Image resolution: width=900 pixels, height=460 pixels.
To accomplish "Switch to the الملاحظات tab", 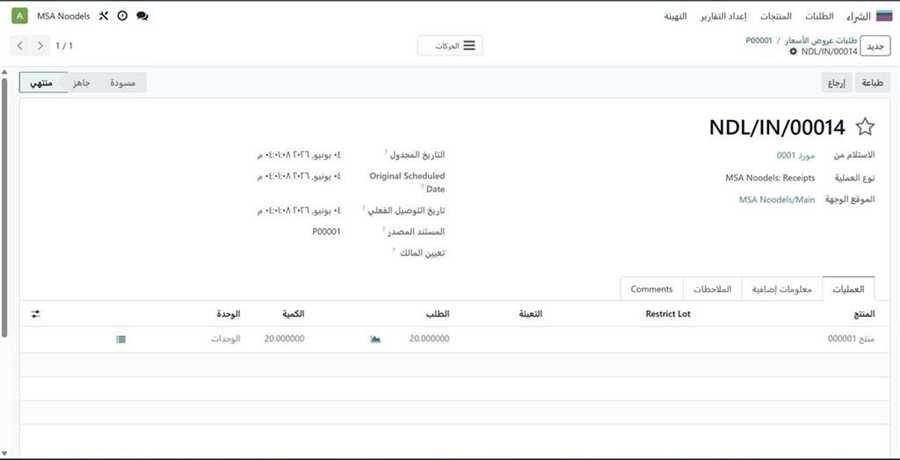I will point(712,289).
